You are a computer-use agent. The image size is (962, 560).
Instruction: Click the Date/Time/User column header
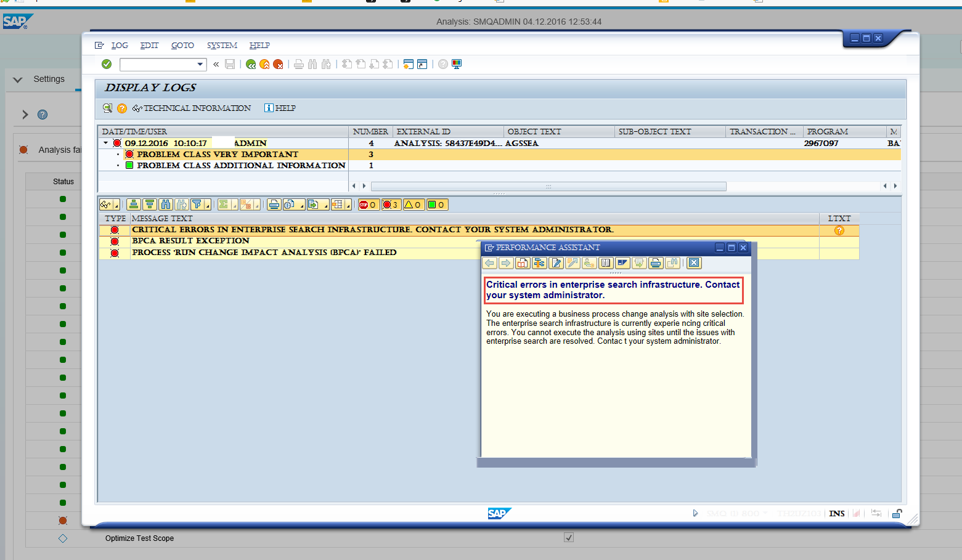[223, 132]
